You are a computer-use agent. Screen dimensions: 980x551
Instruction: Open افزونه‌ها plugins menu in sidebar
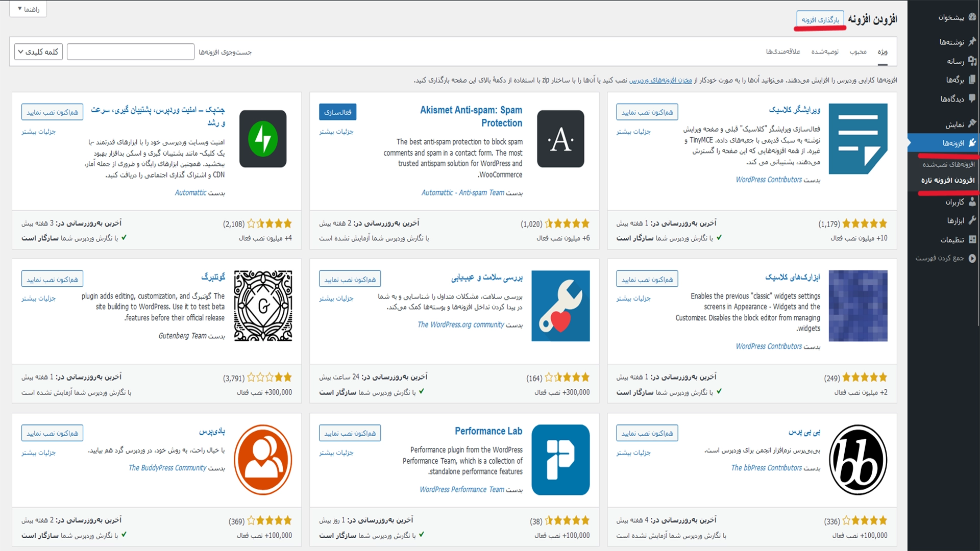click(x=944, y=143)
